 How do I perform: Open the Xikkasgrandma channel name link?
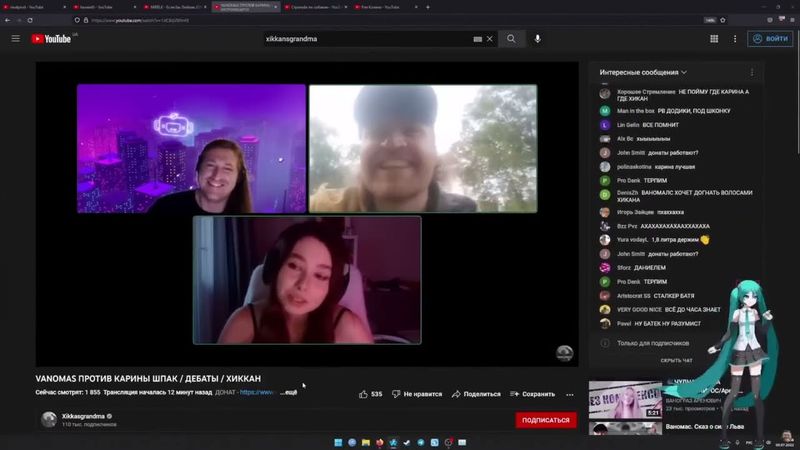click(82, 415)
